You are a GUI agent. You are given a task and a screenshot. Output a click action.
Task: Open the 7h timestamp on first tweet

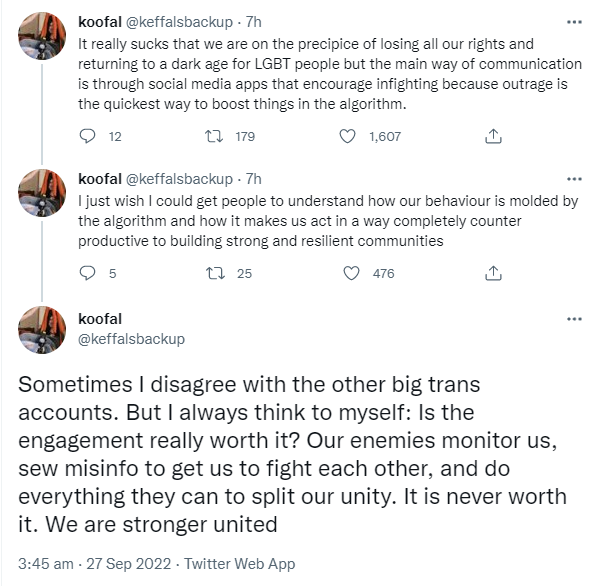click(253, 22)
